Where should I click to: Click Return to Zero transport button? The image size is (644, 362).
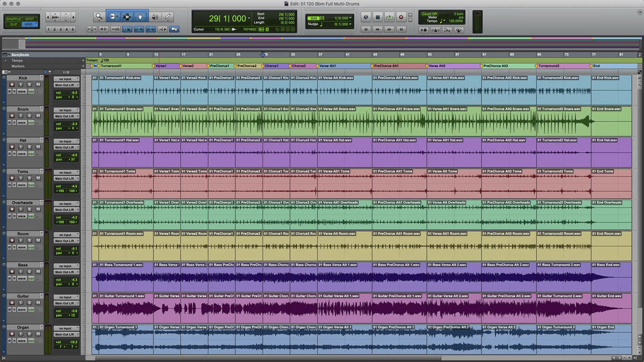point(367,29)
